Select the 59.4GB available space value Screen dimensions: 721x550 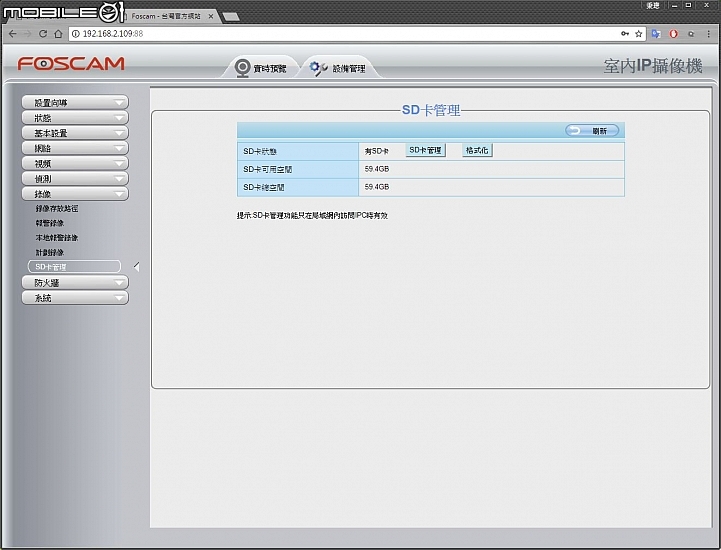(377, 169)
